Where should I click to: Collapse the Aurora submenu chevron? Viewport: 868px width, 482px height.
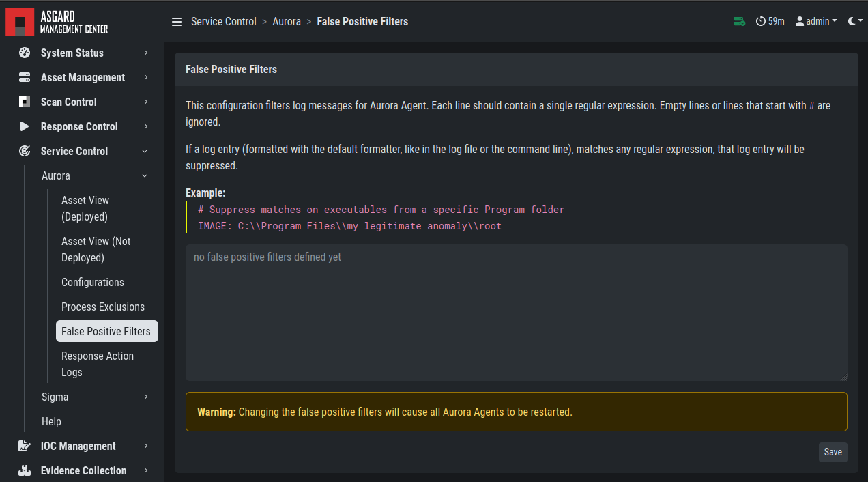144,175
